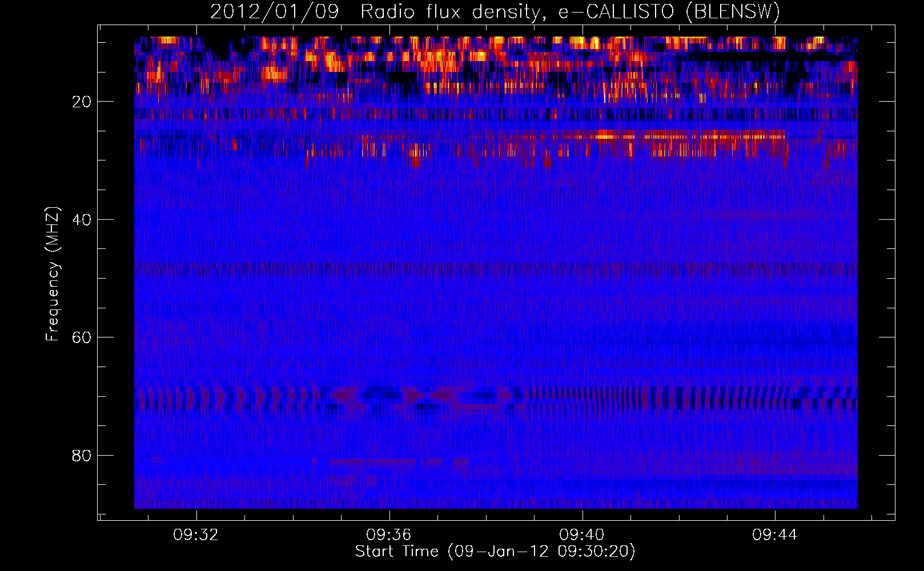
Task: Click the '40' frequency tick label
Action: click(x=82, y=220)
